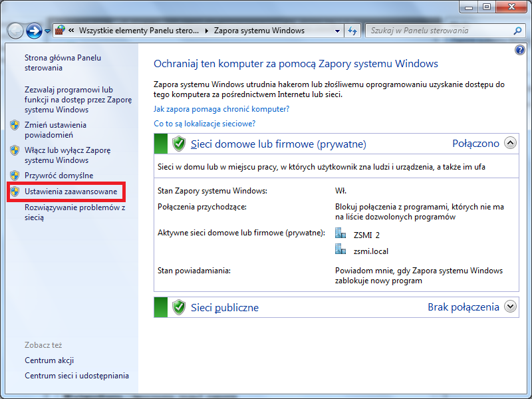532x399 pixels.
Task: Click the 'Stan Zapory systemu Windows:' label
Action: pyautogui.click(x=212, y=191)
